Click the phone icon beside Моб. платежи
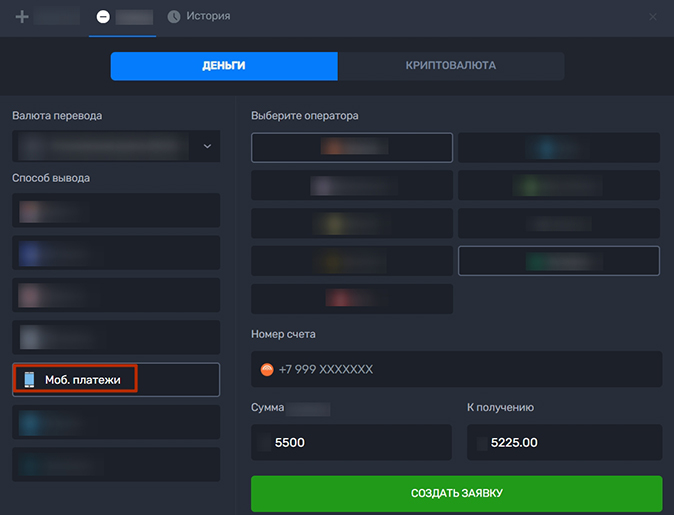 (29, 379)
